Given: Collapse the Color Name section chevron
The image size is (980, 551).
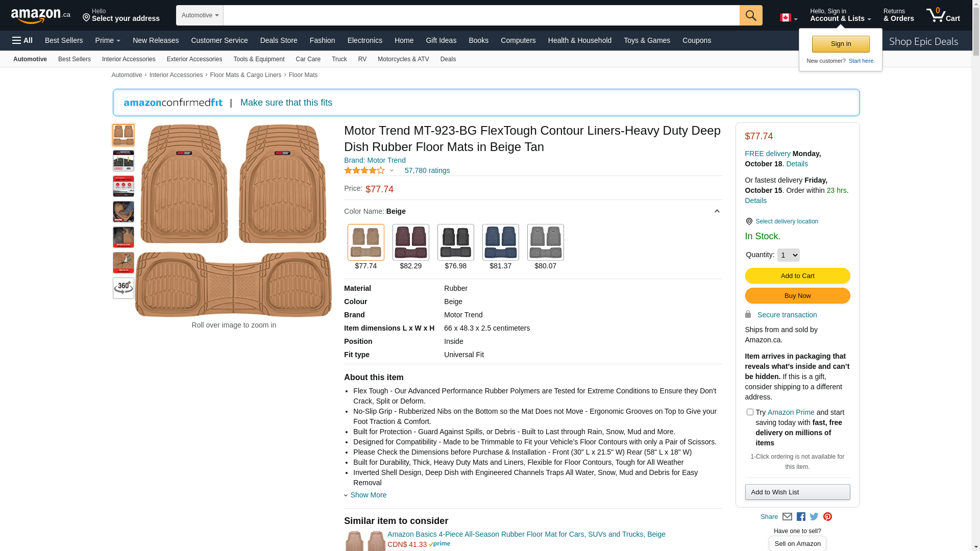Looking at the screenshot, I should tap(717, 211).
